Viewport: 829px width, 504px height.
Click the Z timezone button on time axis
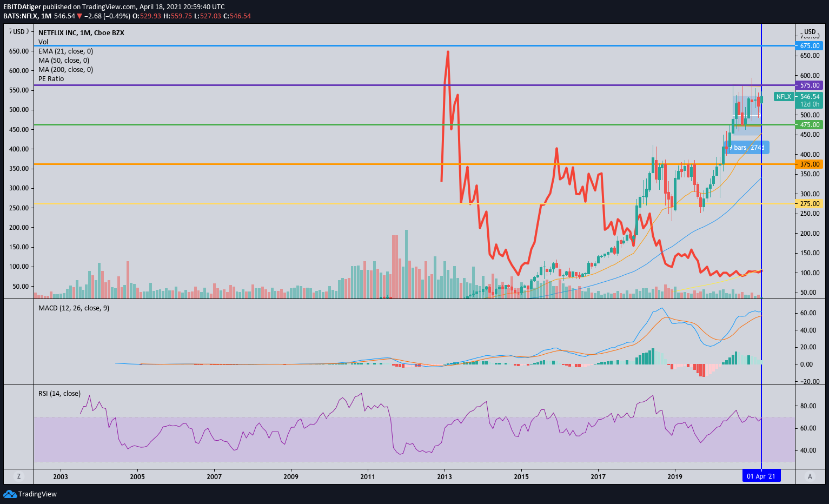point(19,476)
